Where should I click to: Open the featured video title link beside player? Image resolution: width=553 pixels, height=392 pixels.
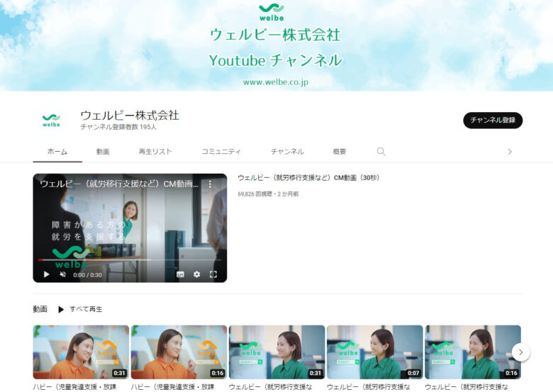[308, 178]
